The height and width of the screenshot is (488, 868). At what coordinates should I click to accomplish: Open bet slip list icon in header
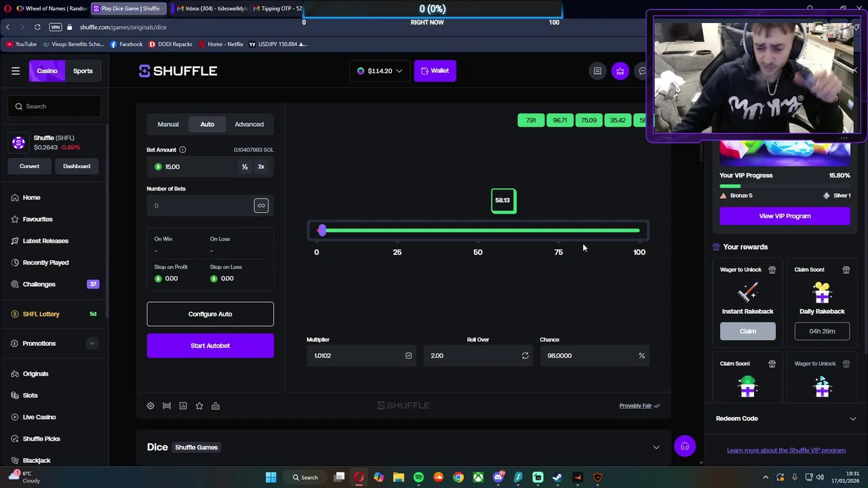pyautogui.click(x=597, y=70)
